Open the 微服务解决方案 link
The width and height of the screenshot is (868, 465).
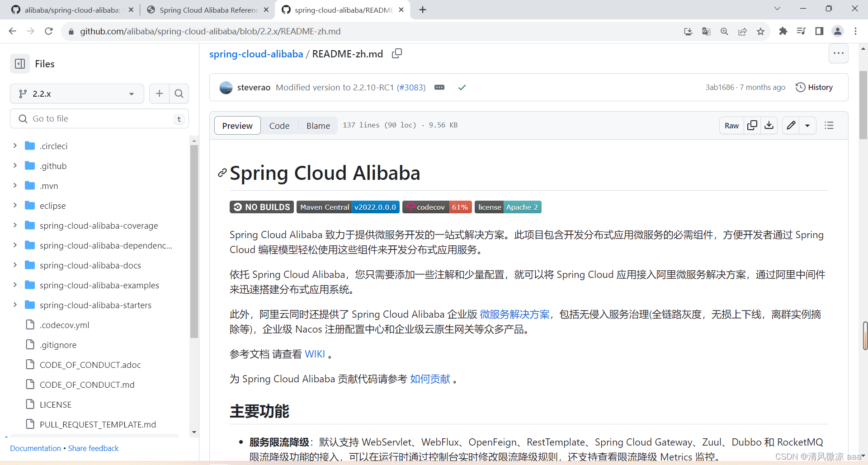tap(514, 314)
